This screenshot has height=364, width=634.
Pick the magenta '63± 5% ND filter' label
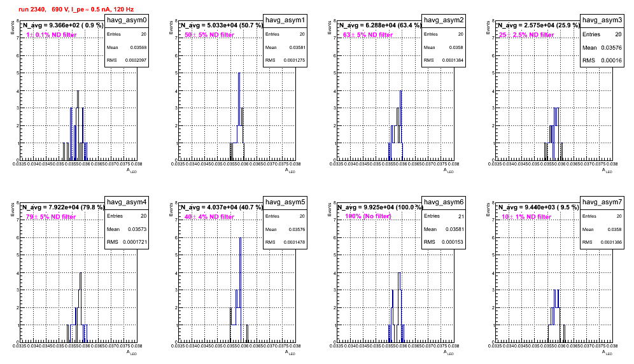point(368,35)
